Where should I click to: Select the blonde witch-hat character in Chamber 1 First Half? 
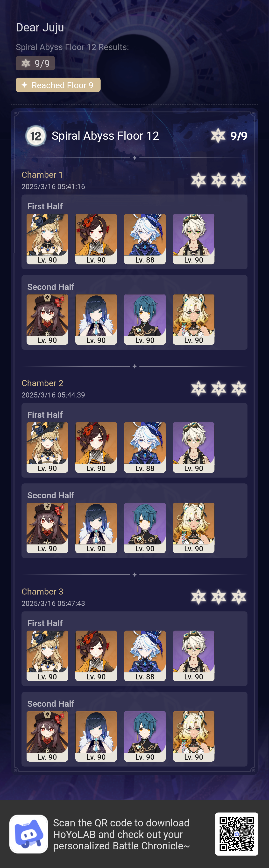(48, 239)
